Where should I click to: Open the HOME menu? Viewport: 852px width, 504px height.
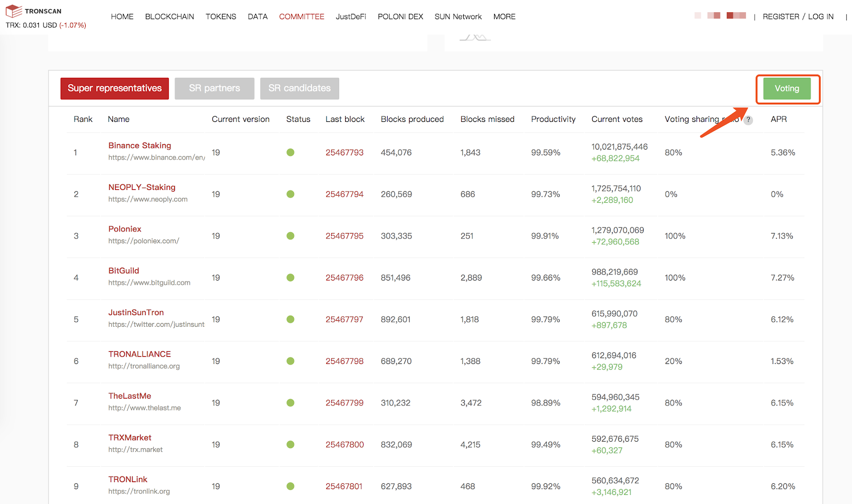[122, 16]
